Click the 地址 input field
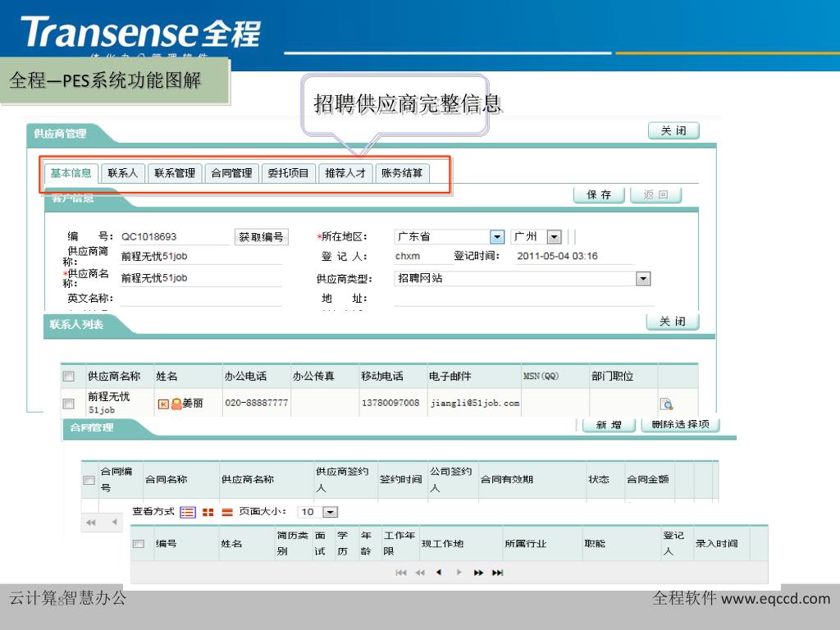 [x=524, y=299]
